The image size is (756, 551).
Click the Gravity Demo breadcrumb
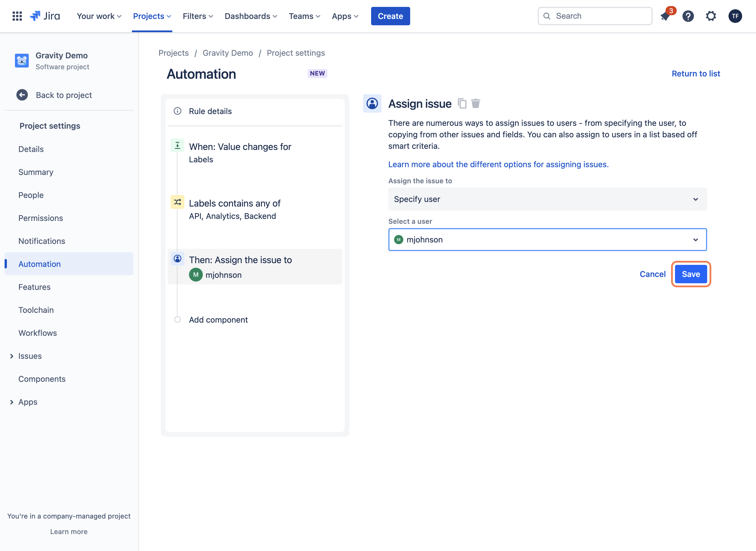[x=228, y=53]
